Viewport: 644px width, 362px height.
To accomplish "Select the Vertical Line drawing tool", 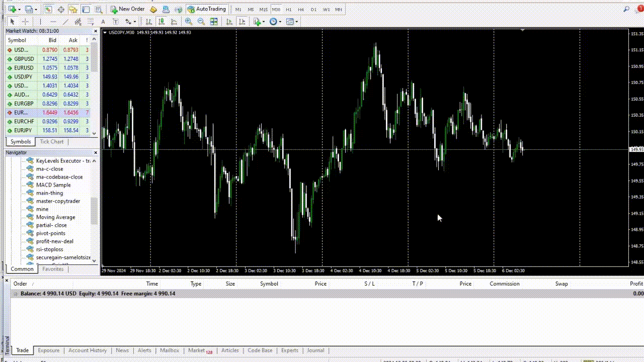I will (x=40, y=22).
